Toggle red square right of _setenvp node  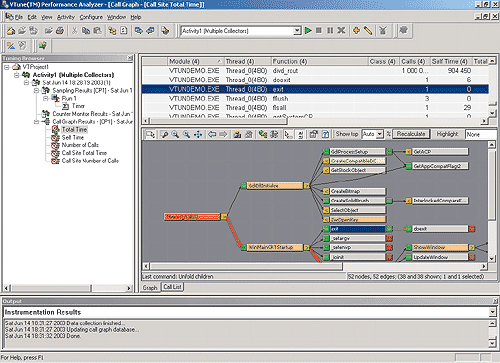tap(389, 248)
